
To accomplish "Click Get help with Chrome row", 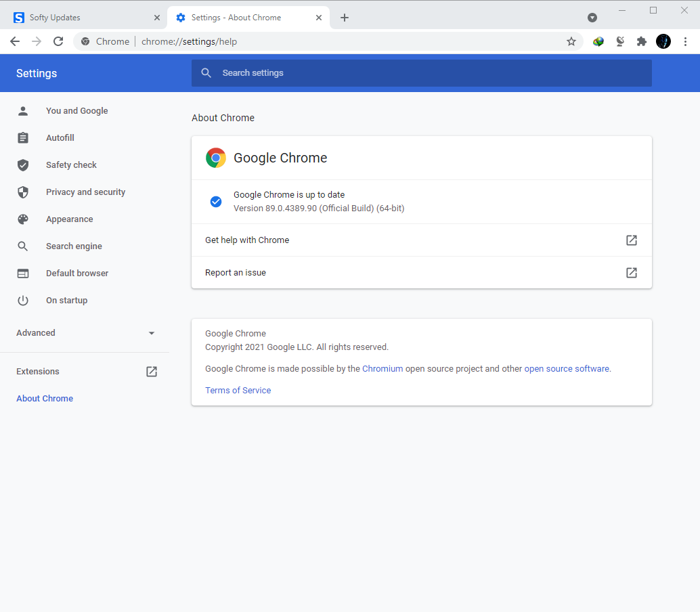I will pyautogui.click(x=422, y=240).
